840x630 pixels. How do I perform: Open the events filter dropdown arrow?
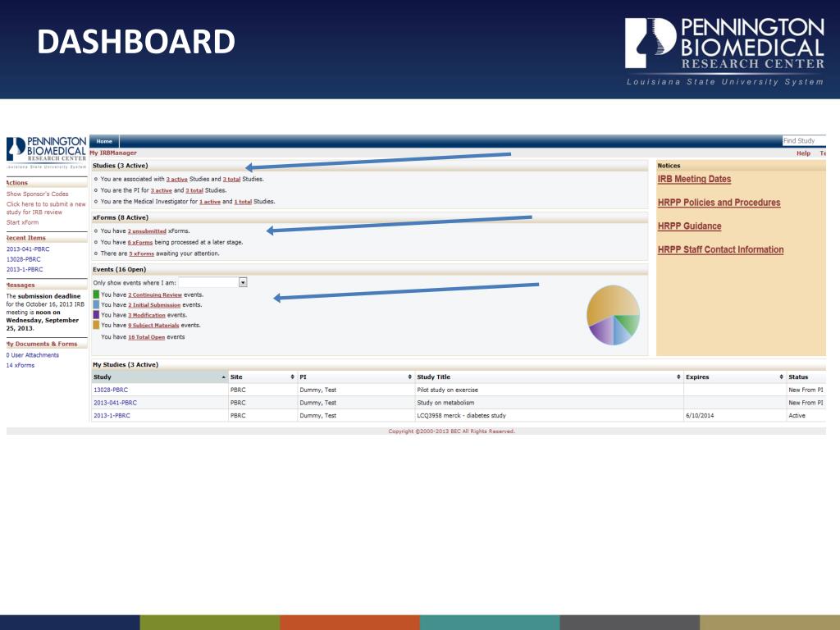[x=243, y=282]
